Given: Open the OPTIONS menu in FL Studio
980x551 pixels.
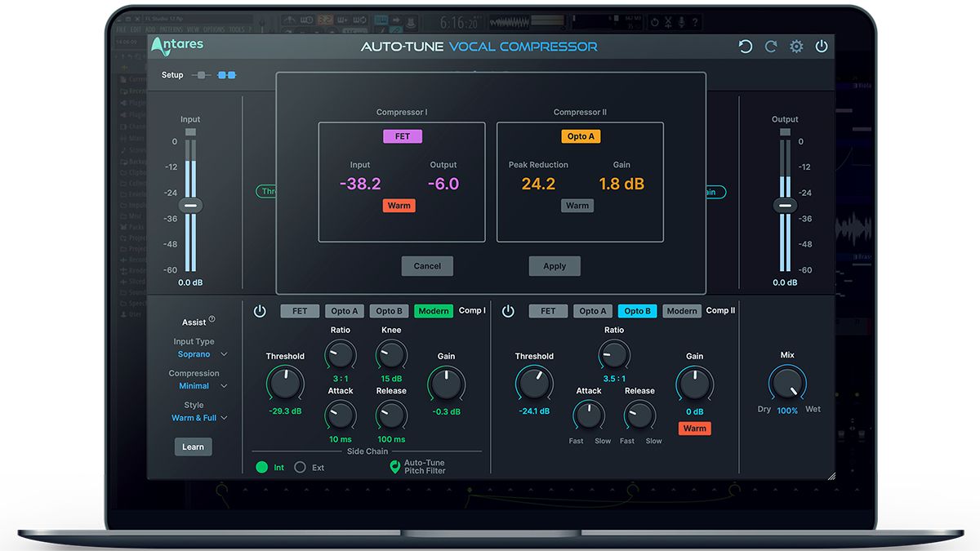Looking at the screenshot, I should tap(214, 29).
